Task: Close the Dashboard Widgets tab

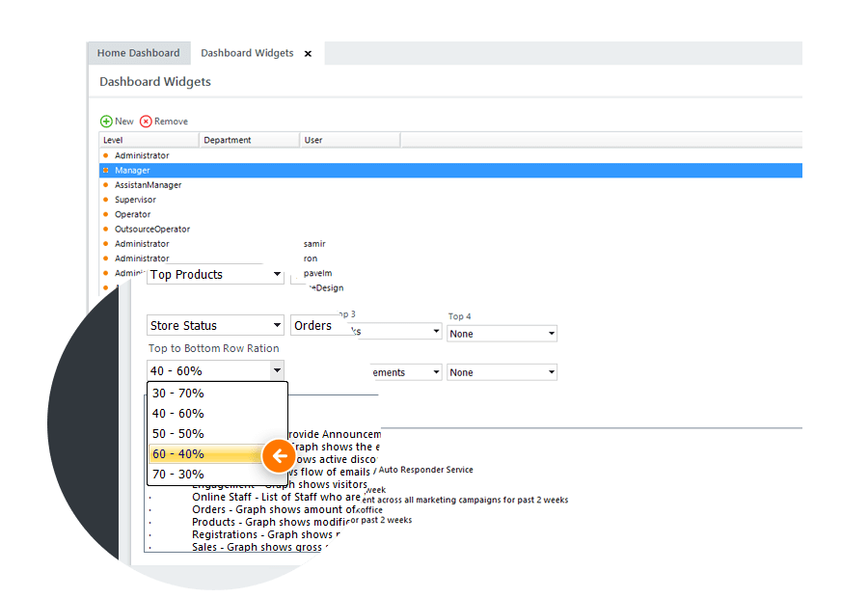Action: 308,54
